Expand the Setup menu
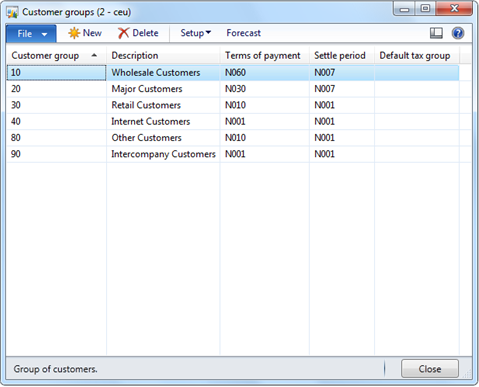Viewport: 479px width, 387px height. [195, 33]
